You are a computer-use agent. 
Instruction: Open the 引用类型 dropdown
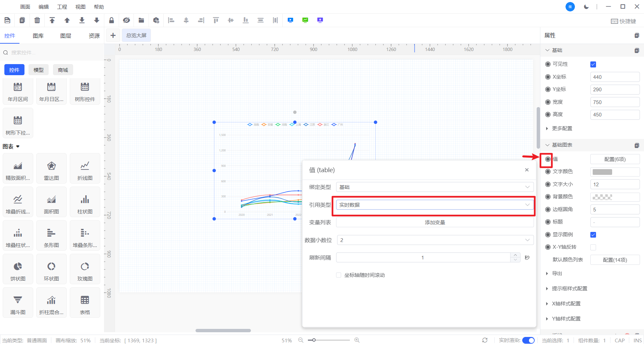coord(434,205)
